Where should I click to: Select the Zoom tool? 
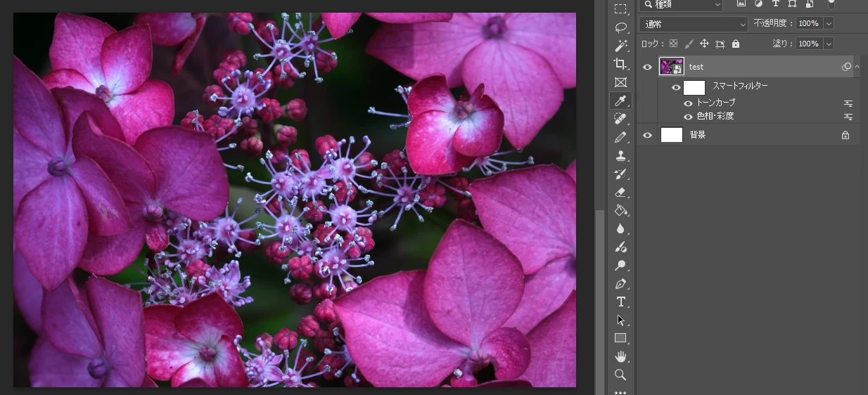tap(620, 375)
